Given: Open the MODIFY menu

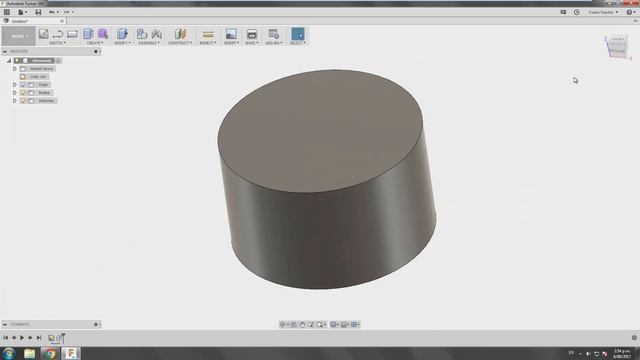Looking at the screenshot, I should [122, 43].
